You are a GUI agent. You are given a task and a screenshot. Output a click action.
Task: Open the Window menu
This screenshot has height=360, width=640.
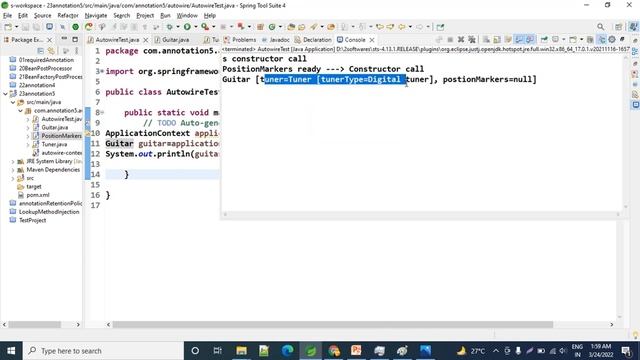(x=187, y=16)
